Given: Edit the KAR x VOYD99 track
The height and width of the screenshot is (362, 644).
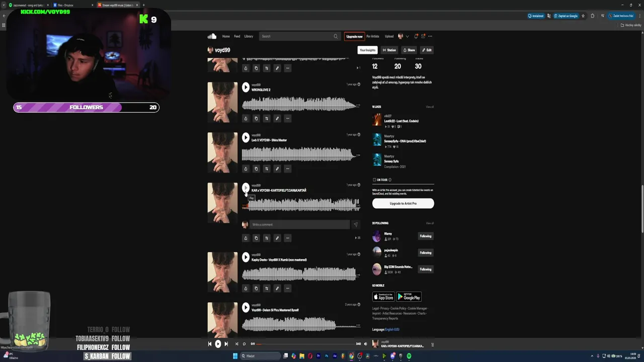Looking at the screenshot, I should pos(277,238).
